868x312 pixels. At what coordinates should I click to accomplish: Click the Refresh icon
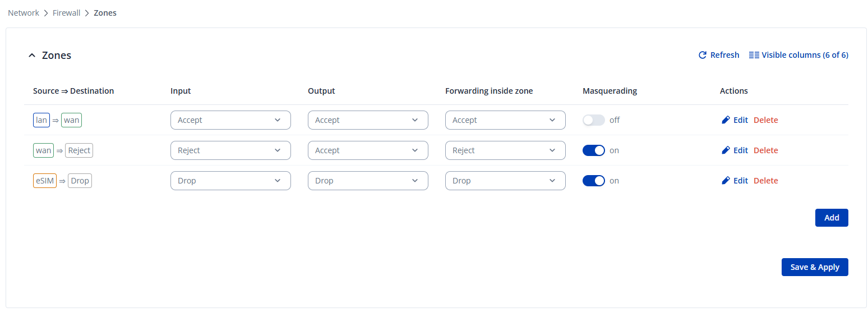702,55
